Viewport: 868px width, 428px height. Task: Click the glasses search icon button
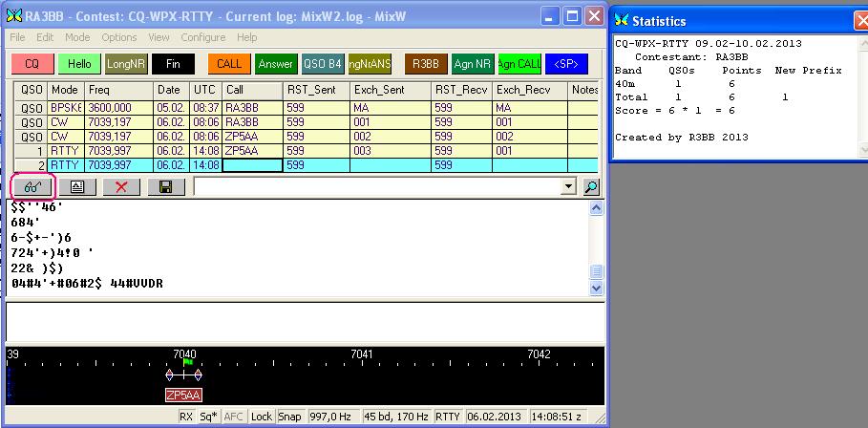point(32,186)
